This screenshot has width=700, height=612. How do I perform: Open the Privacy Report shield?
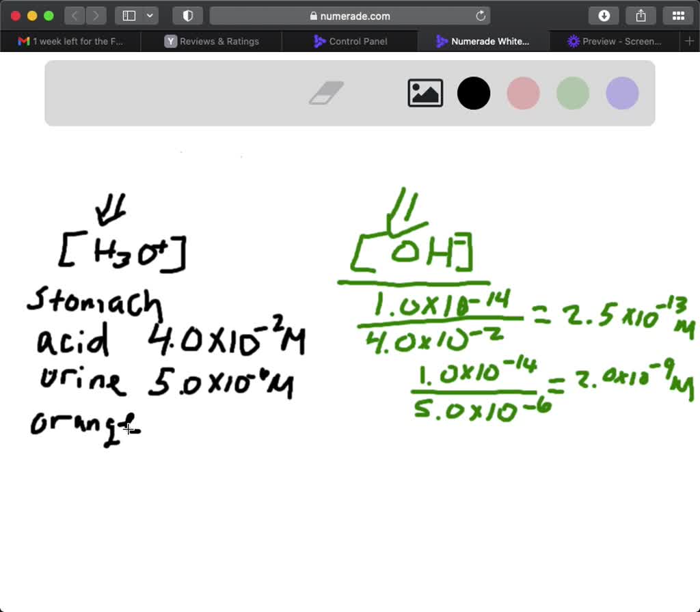[187, 15]
